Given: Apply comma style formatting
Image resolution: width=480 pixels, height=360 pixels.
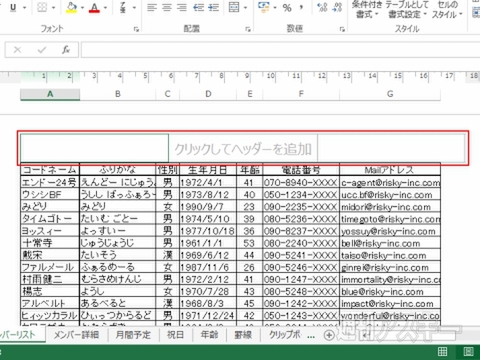Looking at the screenshot, I should click(x=301, y=7).
